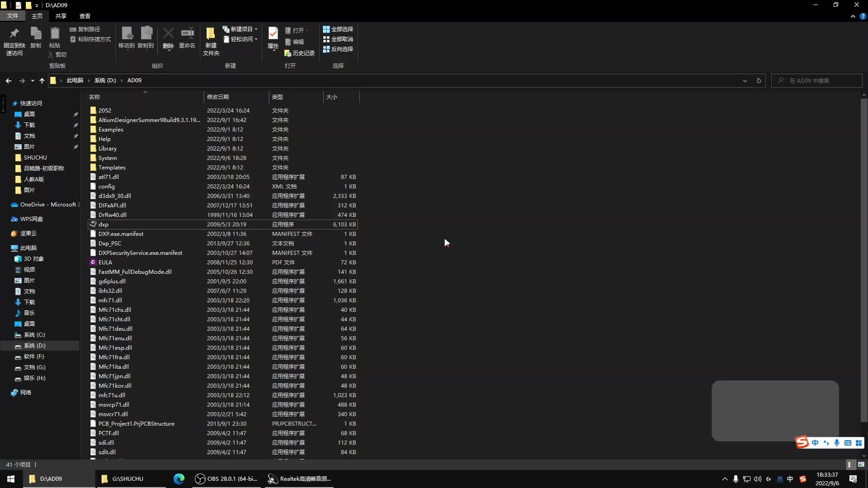
Task: Click Select all (全部选择)
Action: (338, 29)
